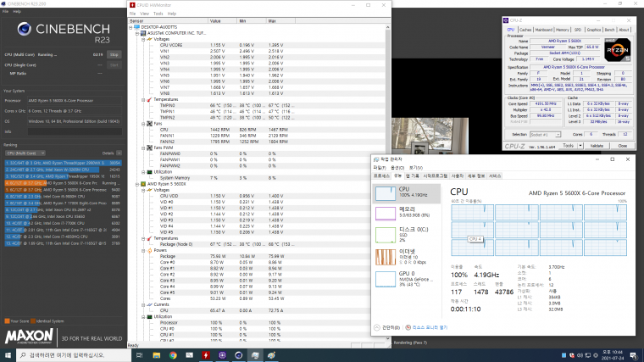Click the Close button in CPU-Z
Viewport: 644px width, 362px height.
623,146
